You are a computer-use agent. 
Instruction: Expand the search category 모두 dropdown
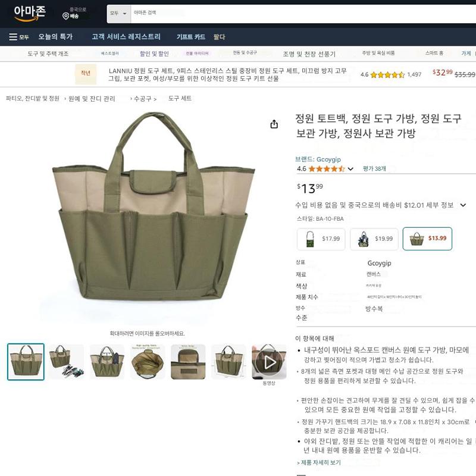118,14
